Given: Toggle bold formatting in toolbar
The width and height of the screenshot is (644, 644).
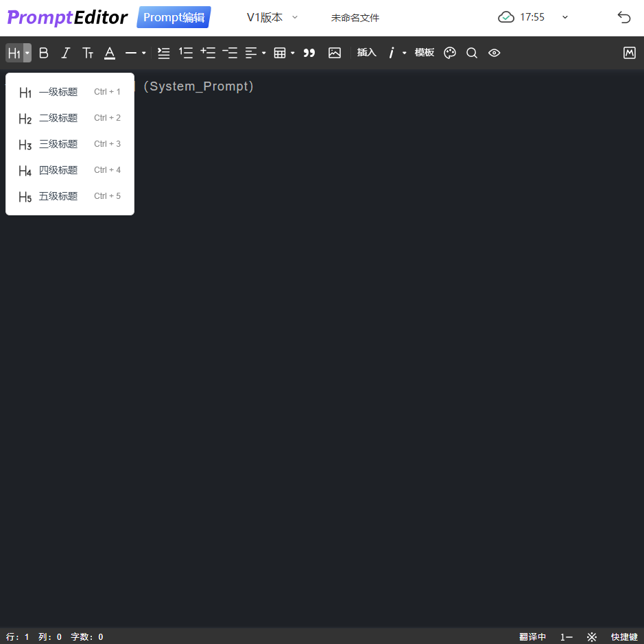Looking at the screenshot, I should pos(44,53).
